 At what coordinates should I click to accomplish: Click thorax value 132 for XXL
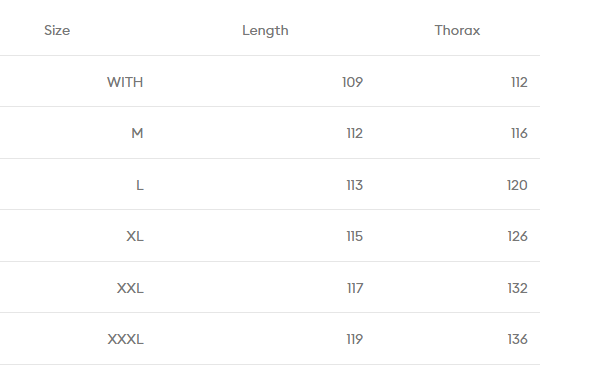tap(517, 288)
